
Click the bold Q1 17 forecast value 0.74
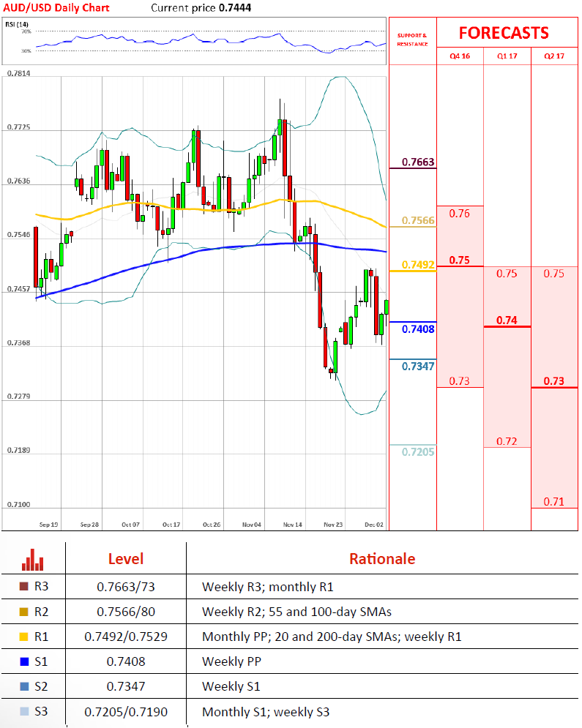(x=507, y=320)
